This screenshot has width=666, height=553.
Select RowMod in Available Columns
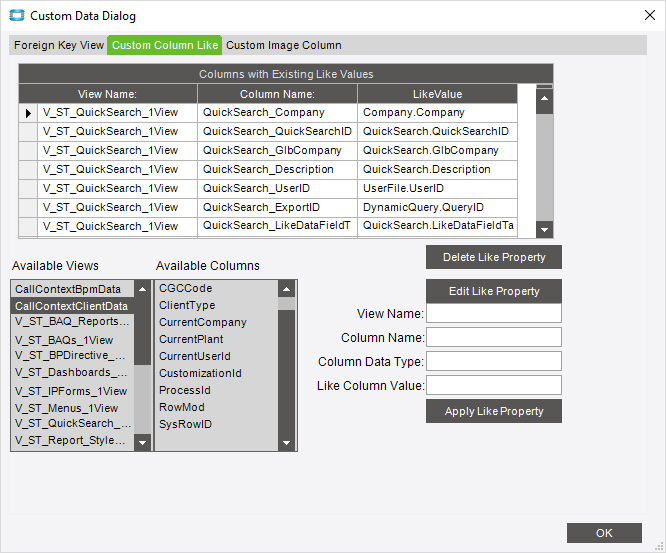pyautogui.click(x=217, y=407)
